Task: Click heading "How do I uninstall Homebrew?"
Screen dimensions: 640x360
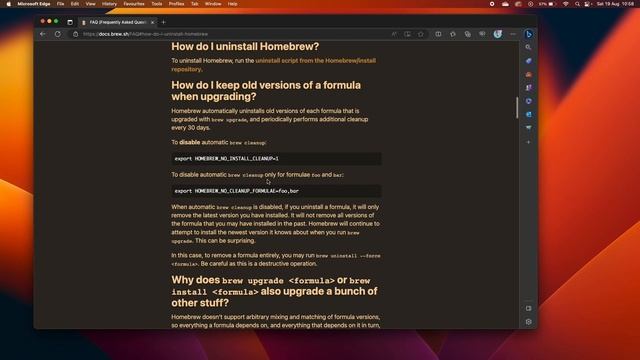Action: (x=245, y=47)
